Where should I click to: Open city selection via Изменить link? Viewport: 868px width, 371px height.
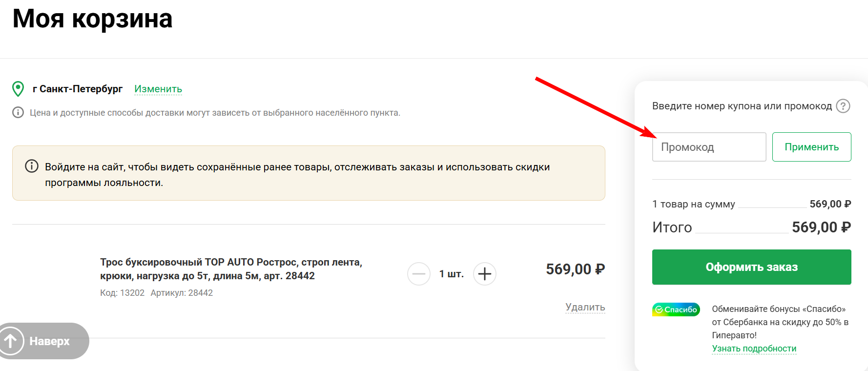pos(158,89)
